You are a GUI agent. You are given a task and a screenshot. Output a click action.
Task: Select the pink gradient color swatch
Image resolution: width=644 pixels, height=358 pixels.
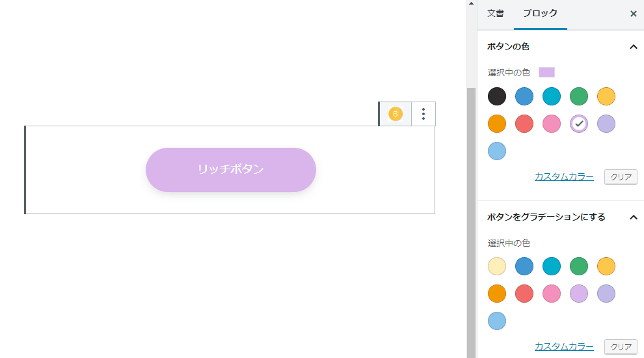[551, 294]
